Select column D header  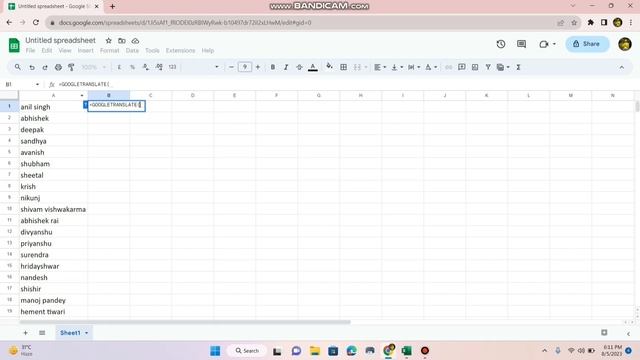tap(192, 95)
